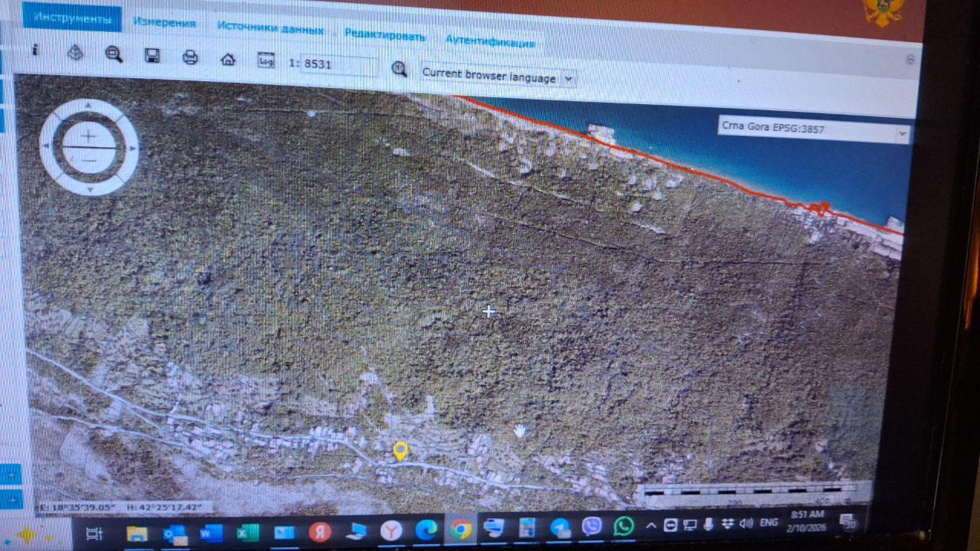This screenshot has width=980, height=551.
Task: Collapse toolbar with double-chevron at right
Action: (910, 60)
